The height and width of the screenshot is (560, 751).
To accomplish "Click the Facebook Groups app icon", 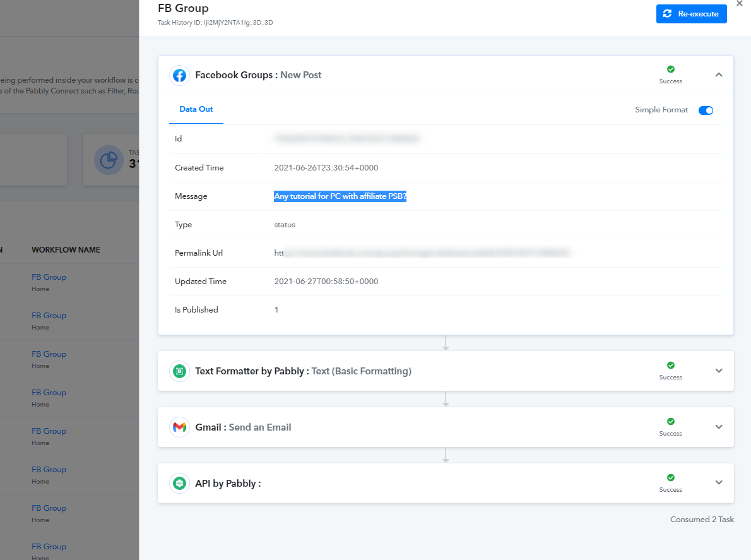I will pyautogui.click(x=180, y=75).
